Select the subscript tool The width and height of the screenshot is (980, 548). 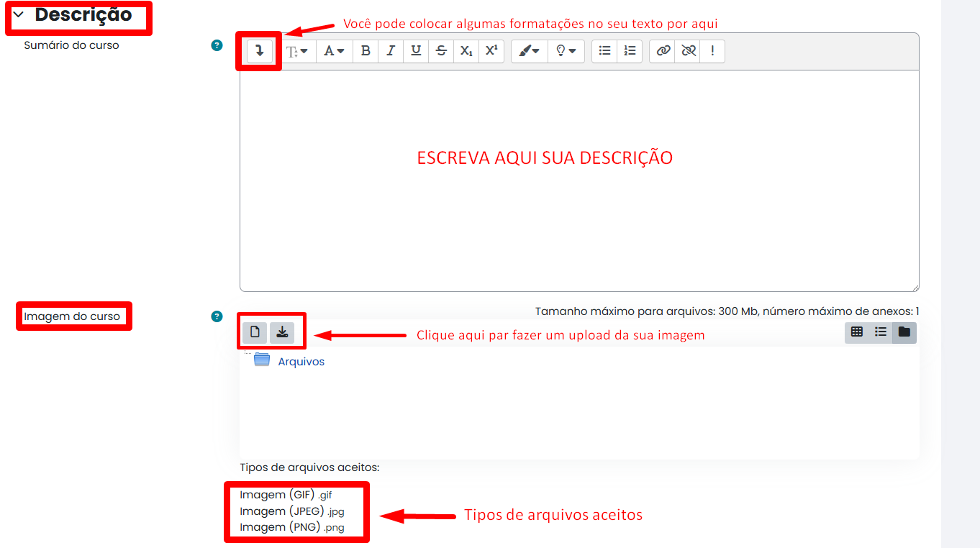[466, 50]
